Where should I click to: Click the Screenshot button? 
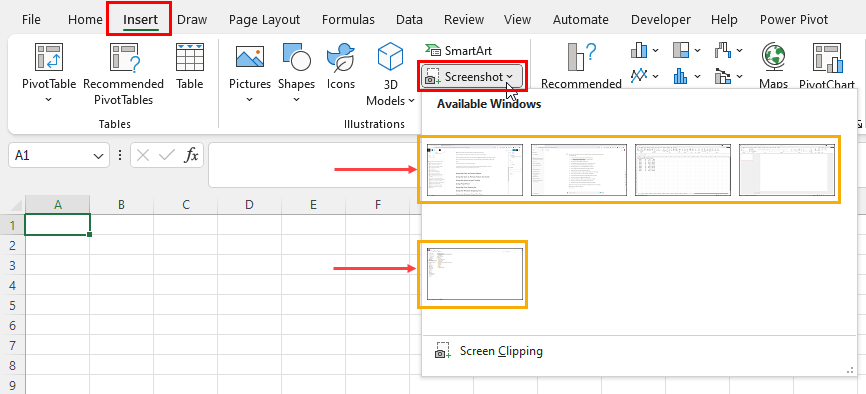(472, 76)
